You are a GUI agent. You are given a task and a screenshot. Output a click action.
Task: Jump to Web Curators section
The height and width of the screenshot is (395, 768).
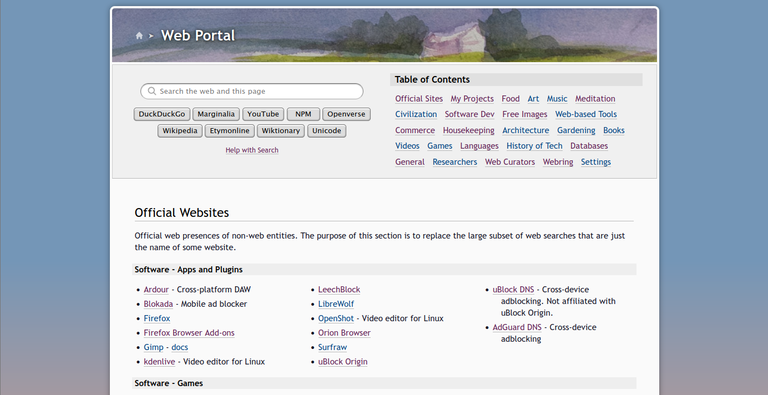[510, 162]
